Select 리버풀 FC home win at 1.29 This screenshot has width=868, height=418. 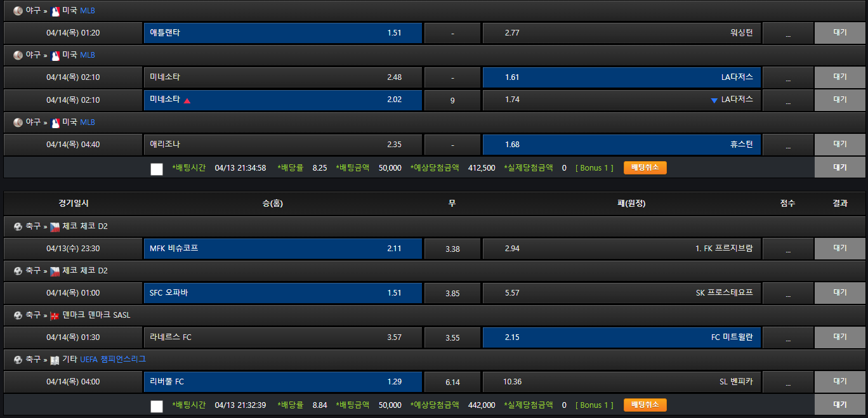283,382
